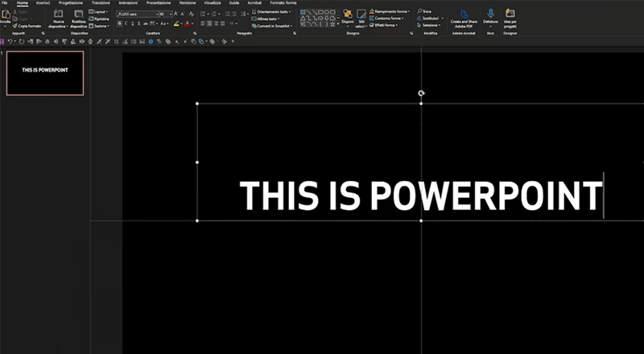644x354 pixels.
Task: Expand the Layout dropdown
Action: point(99,12)
